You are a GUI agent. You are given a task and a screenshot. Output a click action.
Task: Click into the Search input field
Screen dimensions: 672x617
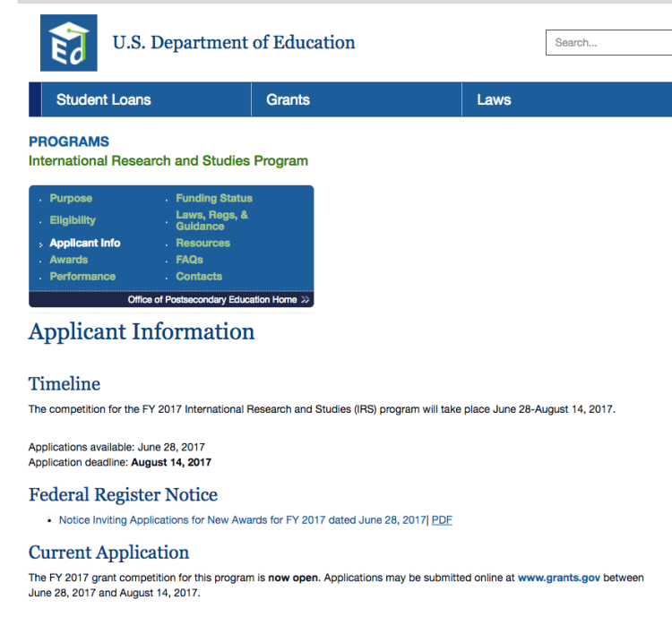tap(609, 42)
